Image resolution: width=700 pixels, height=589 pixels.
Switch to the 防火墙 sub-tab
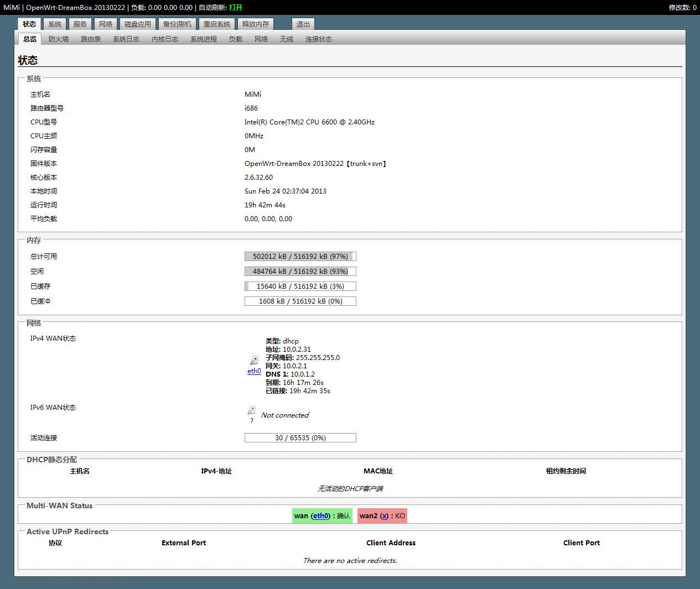59,39
